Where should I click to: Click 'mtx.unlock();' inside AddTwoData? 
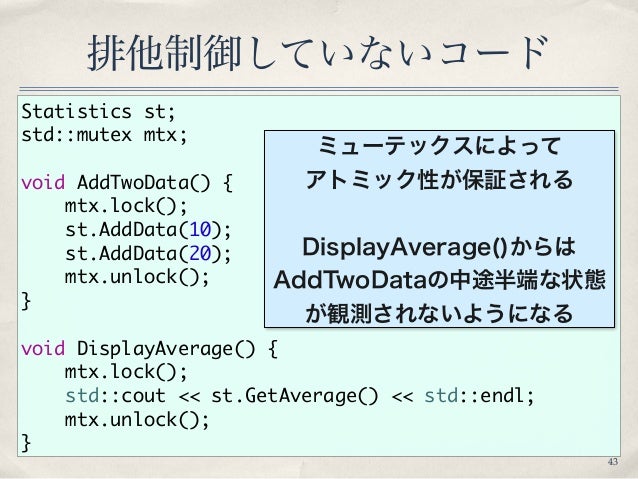(x=137, y=277)
